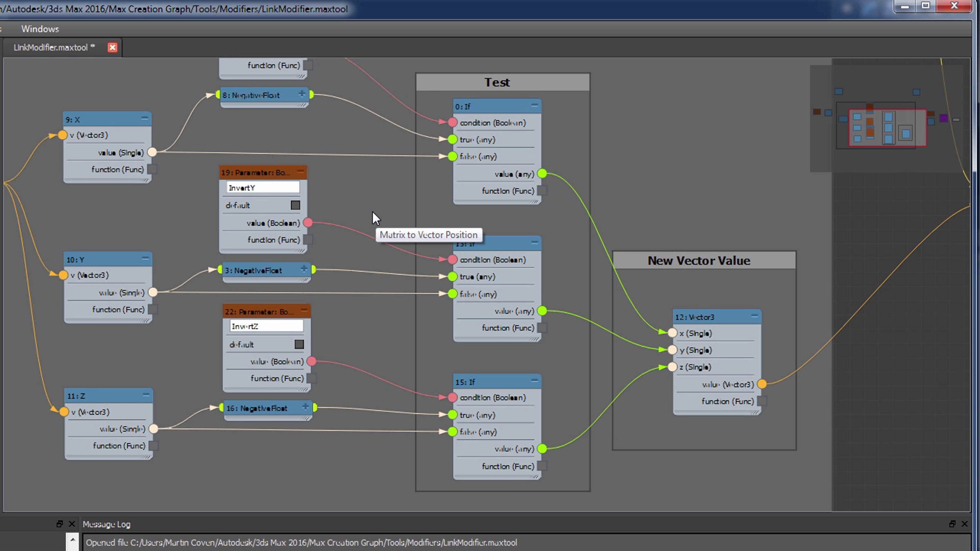Viewport: 980px width, 551px height.
Task: Click the scroll-up arrow in the Message Log
Action: click(72, 540)
